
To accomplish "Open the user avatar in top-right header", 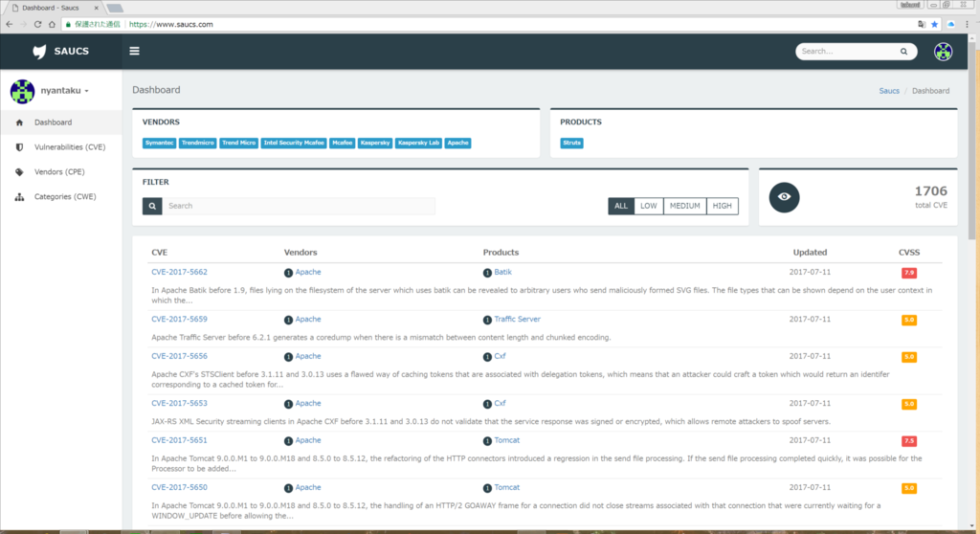I will (943, 52).
